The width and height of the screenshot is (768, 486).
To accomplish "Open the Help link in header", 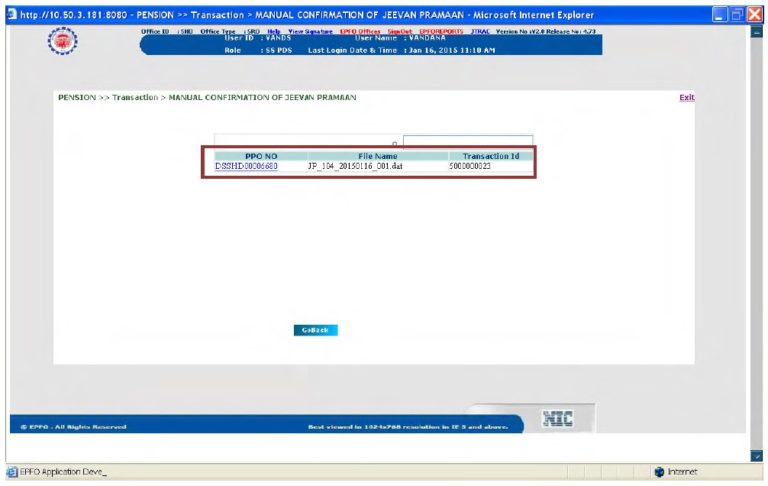I will coord(273,32).
